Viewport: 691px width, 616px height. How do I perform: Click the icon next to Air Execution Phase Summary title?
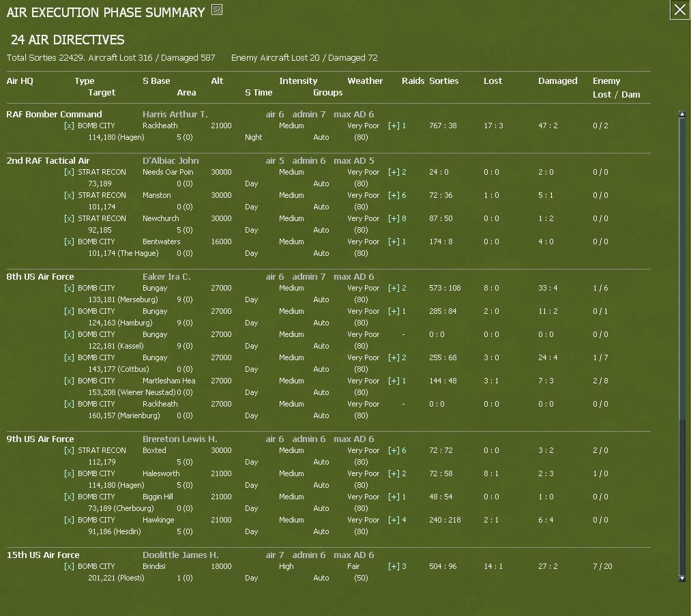pyautogui.click(x=217, y=10)
